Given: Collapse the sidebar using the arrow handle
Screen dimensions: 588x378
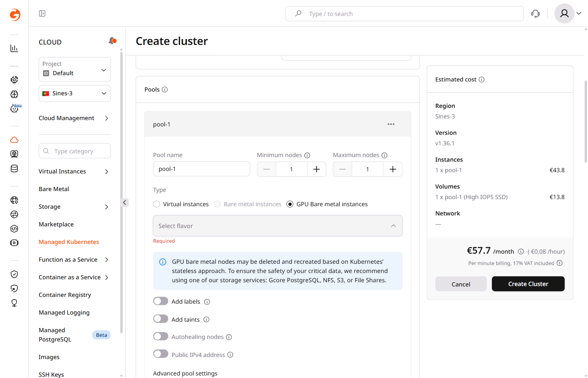Looking at the screenshot, I should 125,202.
